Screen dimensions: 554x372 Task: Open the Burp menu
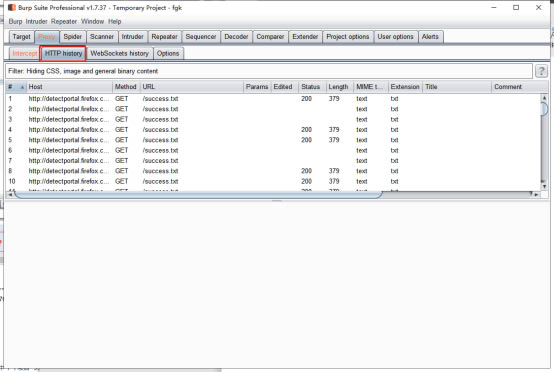[x=15, y=22]
